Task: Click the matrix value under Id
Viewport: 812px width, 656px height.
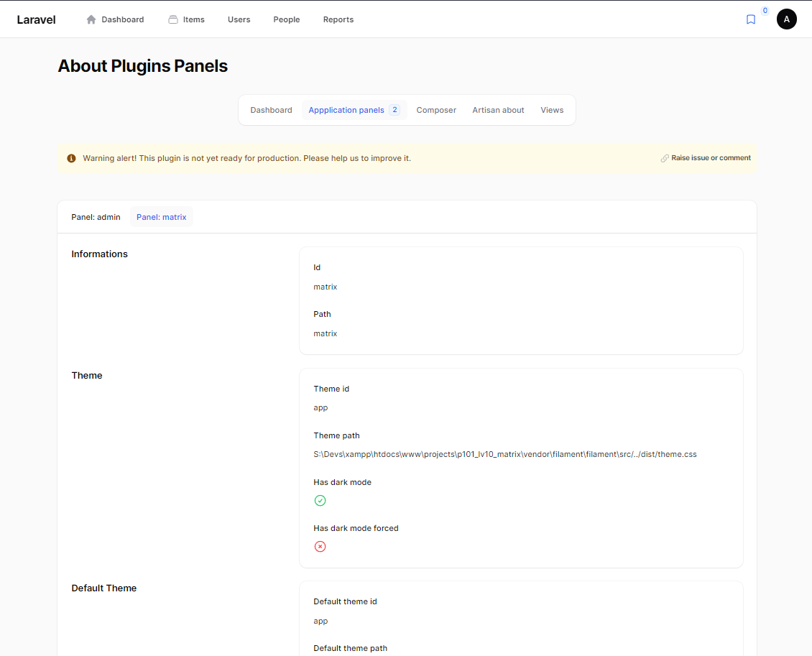Action: click(326, 287)
